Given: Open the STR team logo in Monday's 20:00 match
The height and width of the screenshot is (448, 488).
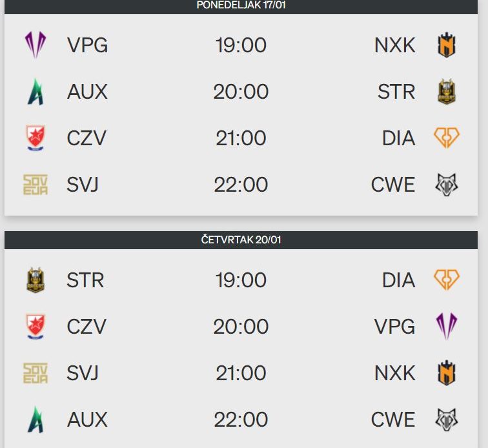Looking at the screenshot, I should pyautogui.click(x=447, y=92).
